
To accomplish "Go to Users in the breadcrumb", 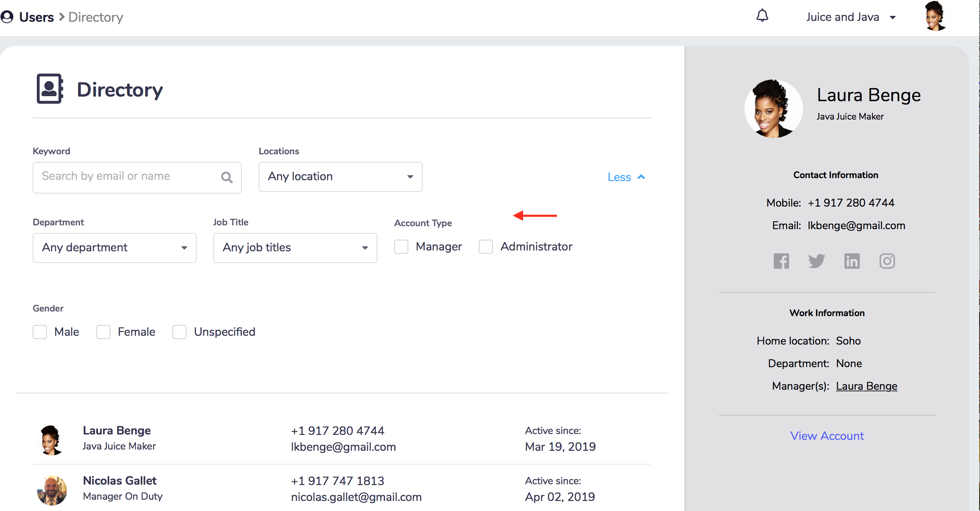I will pyautogui.click(x=36, y=17).
